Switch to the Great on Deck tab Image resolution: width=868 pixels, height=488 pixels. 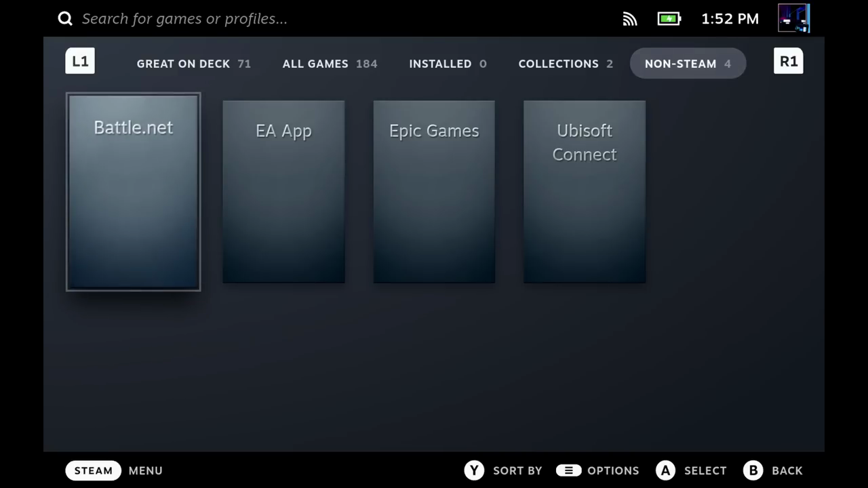pyautogui.click(x=194, y=64)
